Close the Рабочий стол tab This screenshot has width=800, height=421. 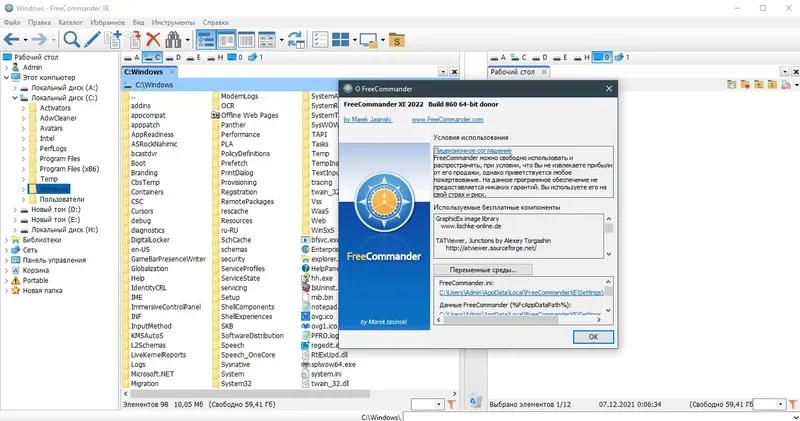[544, 72]
